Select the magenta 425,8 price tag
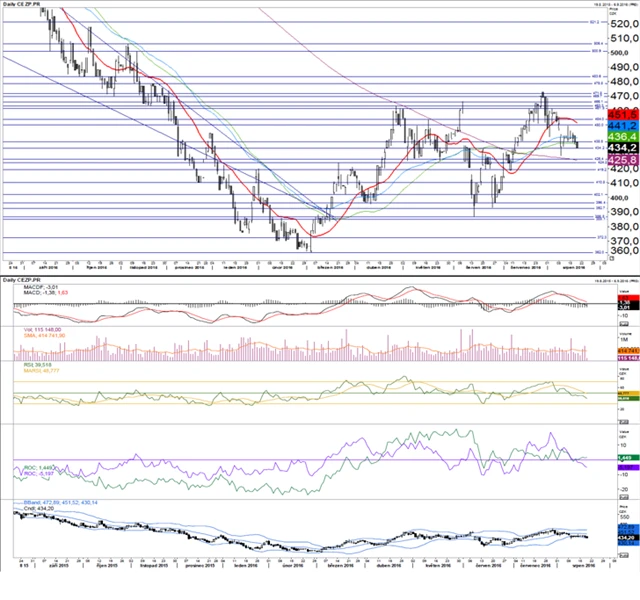This screenshot has height=600, width=640. tap(623, 158)
